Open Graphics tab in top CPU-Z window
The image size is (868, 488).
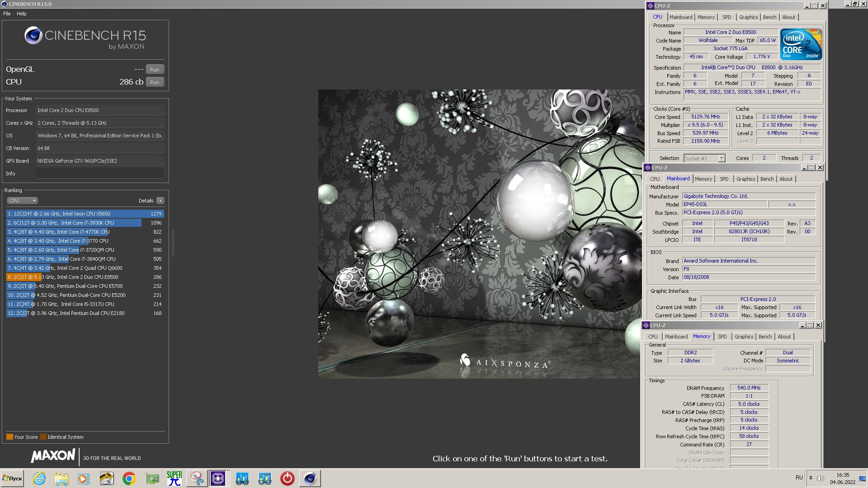pos(748,17)
